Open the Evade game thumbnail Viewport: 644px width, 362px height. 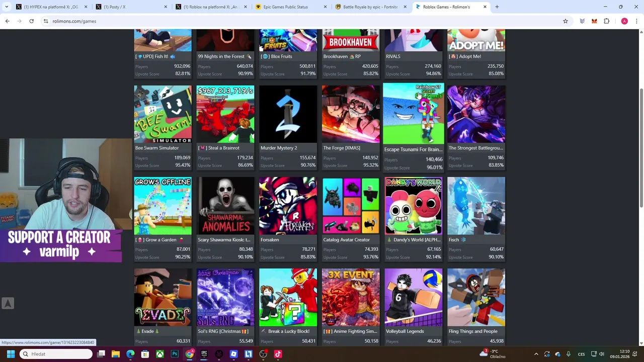(x=163, y=297)
